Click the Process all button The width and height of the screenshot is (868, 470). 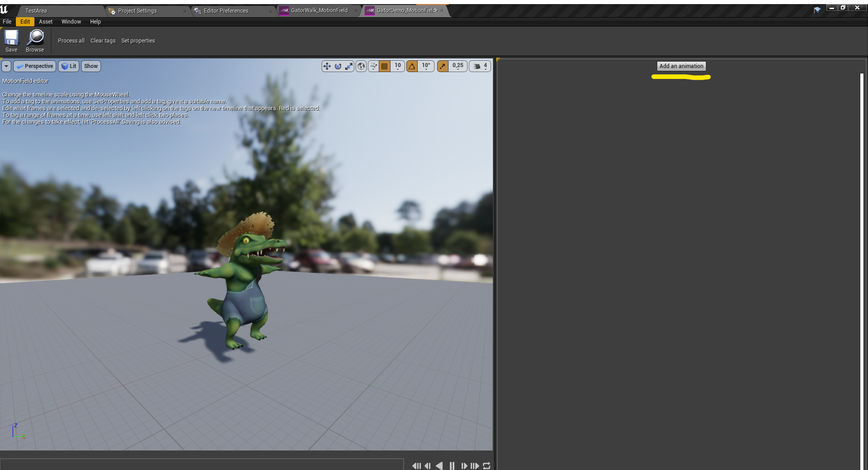coord(71,41)
